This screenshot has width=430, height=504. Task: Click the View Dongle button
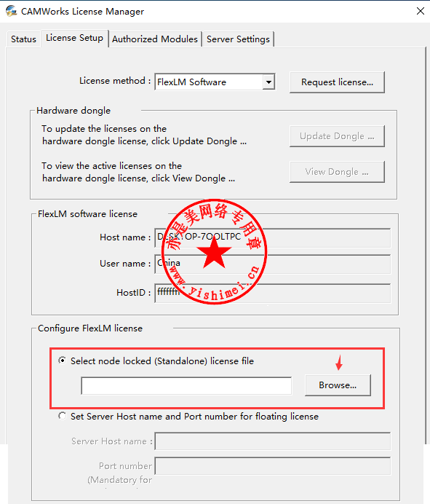[x=337, y=172]
